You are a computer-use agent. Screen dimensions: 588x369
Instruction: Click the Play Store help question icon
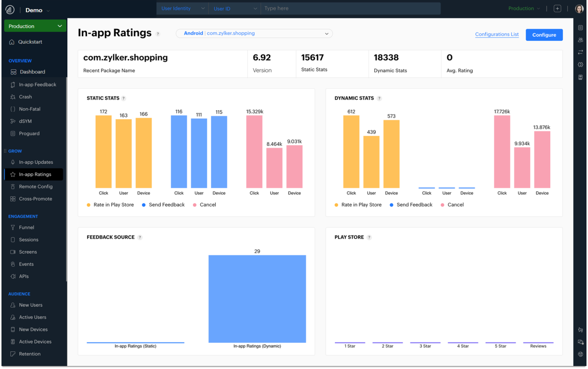tap(369, 237)
